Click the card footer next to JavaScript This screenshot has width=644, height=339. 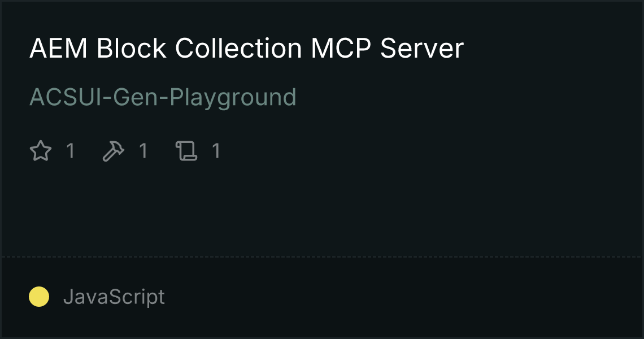click(402, 297)
